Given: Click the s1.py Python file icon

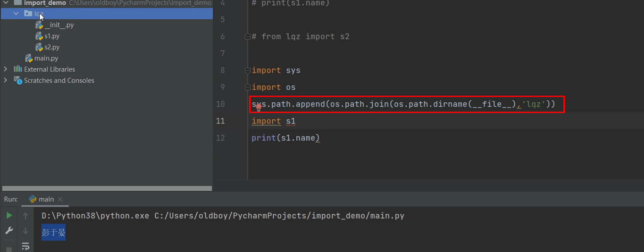Looking at the screenshot, I should (x=40, y=36).
